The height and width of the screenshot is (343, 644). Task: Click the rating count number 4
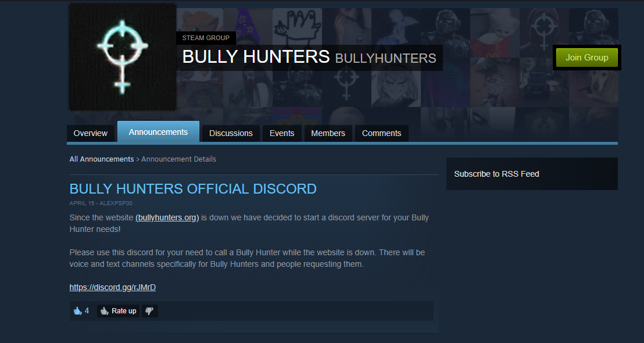click(87, 311)
